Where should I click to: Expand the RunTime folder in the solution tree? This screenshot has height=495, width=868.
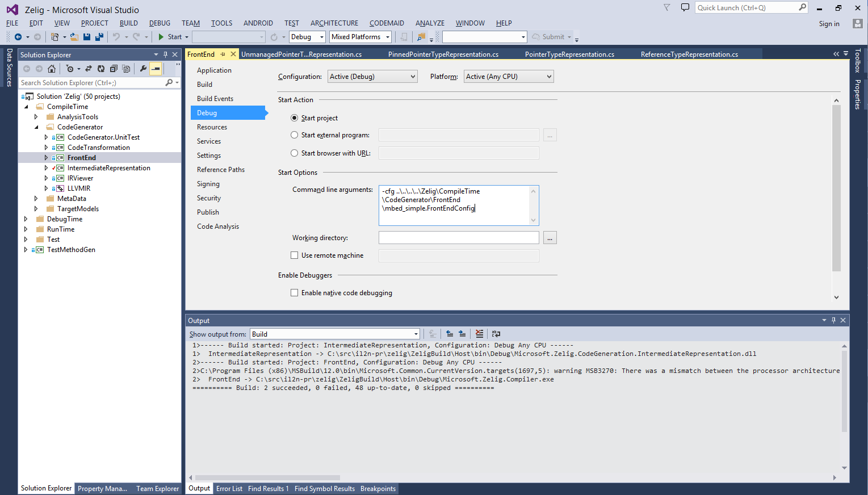(x=26, y=229)
